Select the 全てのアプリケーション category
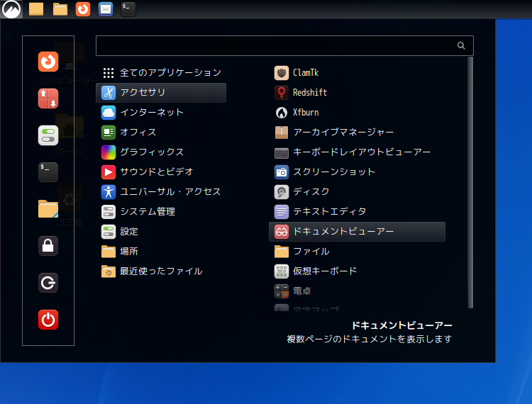Screen dimensions: 532x404 [x=161, y=72]
